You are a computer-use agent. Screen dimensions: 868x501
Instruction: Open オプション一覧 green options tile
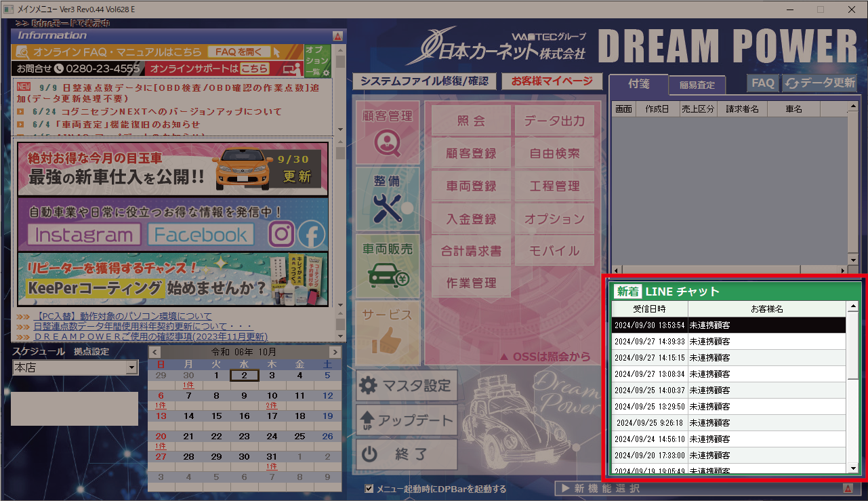pyautogui.click(x=318, y=61)
